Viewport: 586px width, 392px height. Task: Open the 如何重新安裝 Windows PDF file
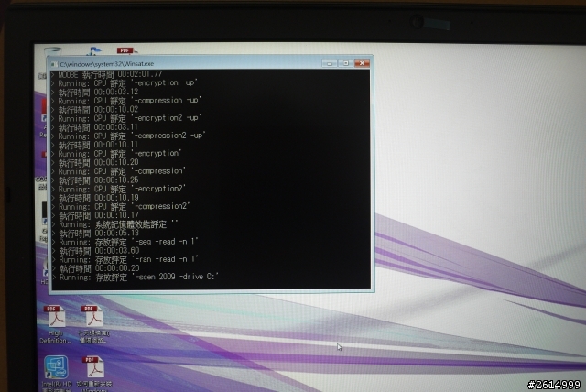click(94, 372)
